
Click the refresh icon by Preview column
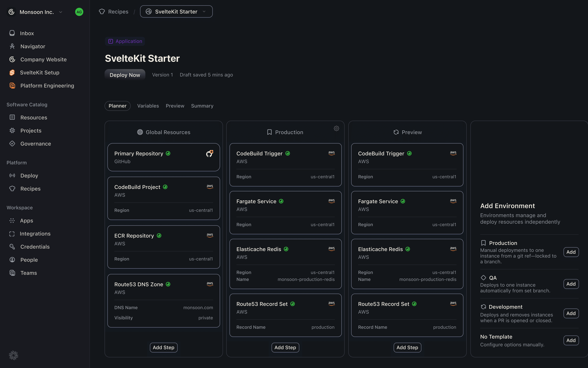coord(396,132)
